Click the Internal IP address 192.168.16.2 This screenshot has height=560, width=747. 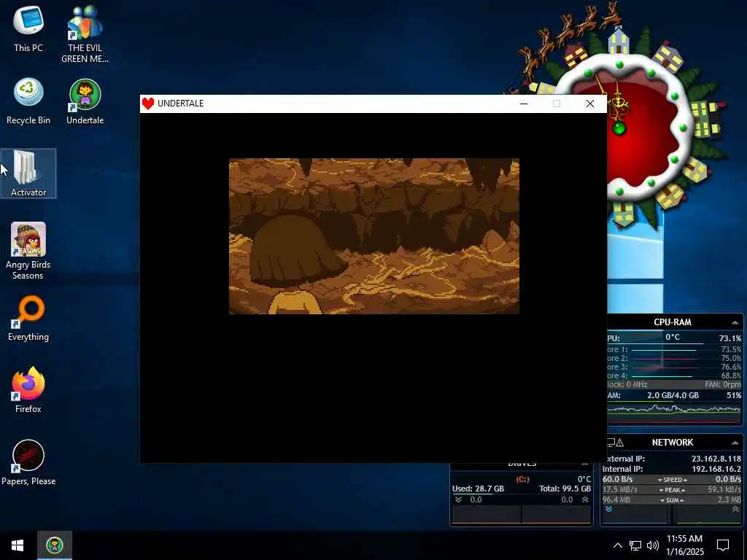tap(716, 469)
